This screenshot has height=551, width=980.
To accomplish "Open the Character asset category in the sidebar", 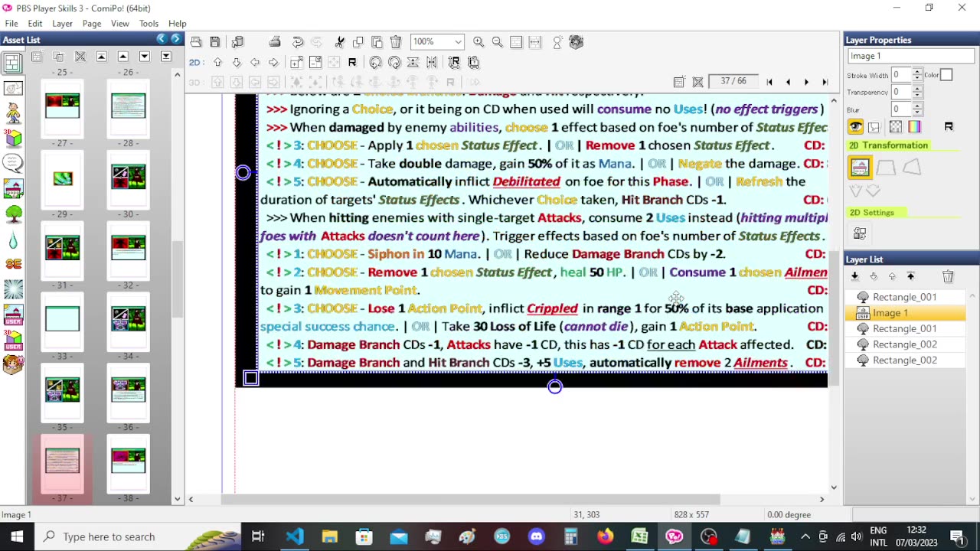I will pos(13,113).
